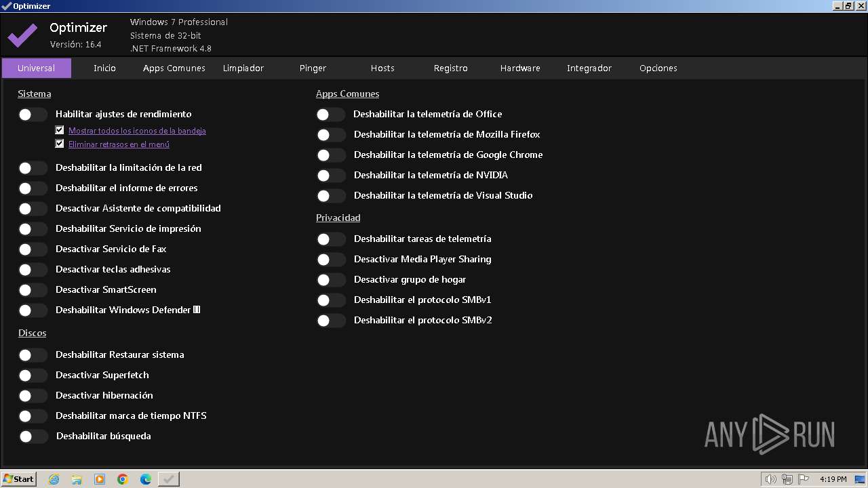Switch to the Inicio tab
This screenshot has height=488, width=868.
pos(104,68)
